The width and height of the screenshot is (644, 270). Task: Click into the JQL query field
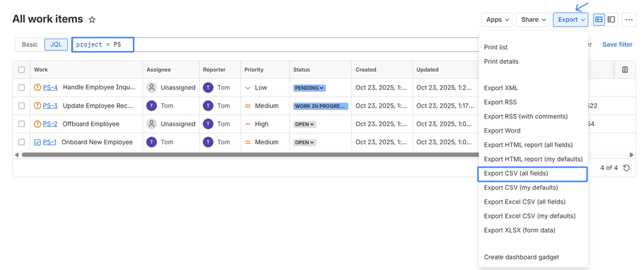pyautogui.click(x=290, y=44)
